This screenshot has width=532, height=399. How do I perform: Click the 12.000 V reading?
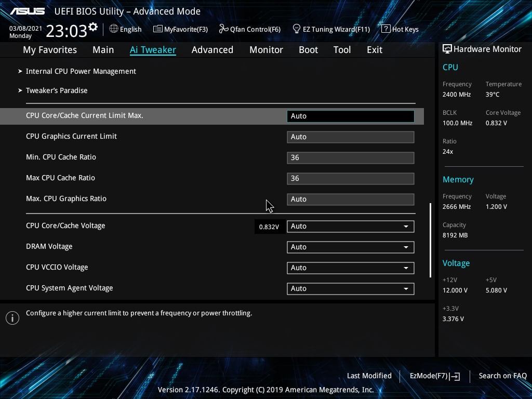click(455, 290)
